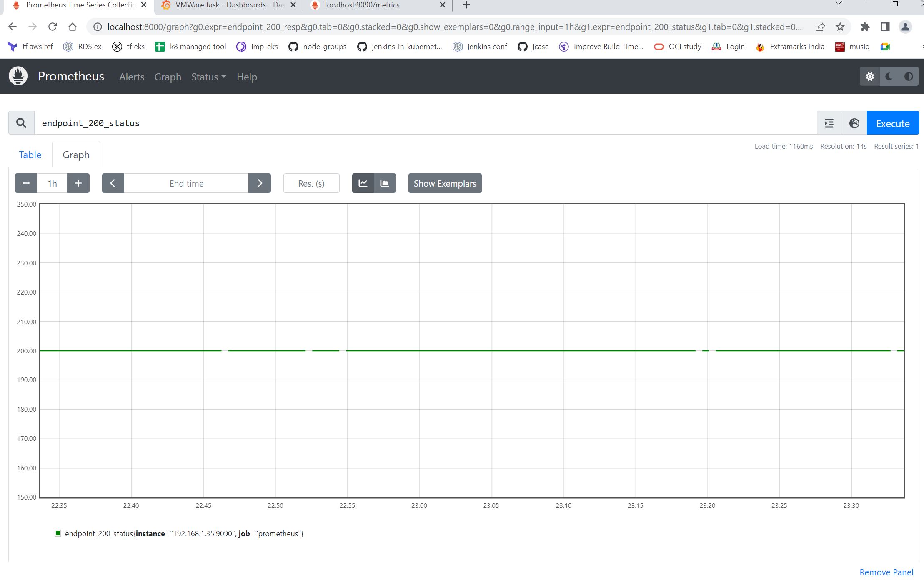The width and height of the screenshot is (924, 582).
Task: Focus the endpoint_200_status expression input
Action: 425,123
